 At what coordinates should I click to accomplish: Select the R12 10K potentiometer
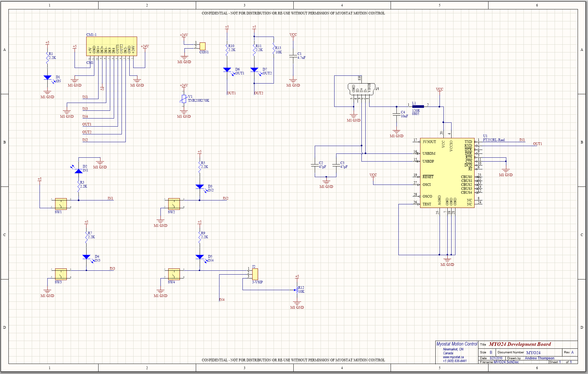(x=297, y=290)
